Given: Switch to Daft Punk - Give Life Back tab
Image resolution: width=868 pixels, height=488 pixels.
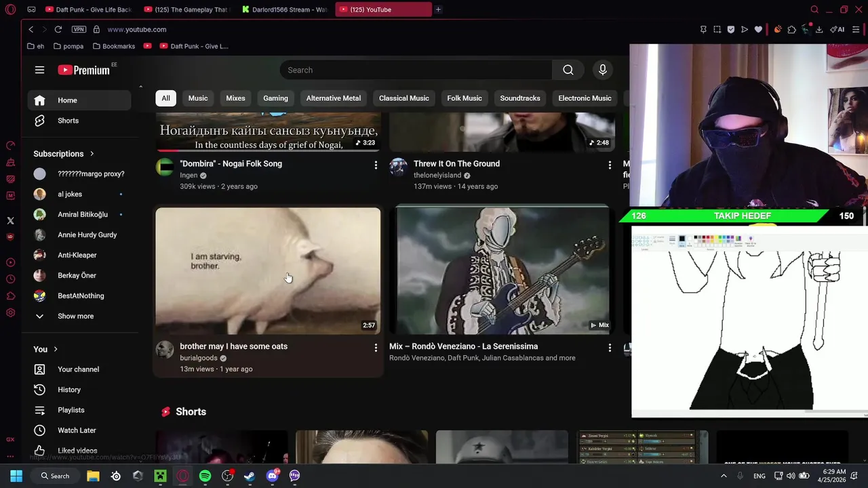Looking at the screenshot, I should [87, 9].
